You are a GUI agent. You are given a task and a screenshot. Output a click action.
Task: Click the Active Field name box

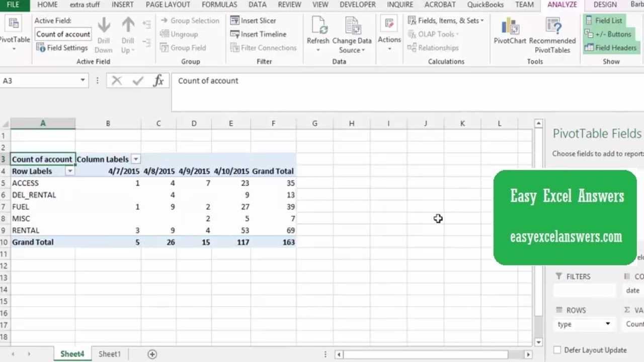(63, 34)
